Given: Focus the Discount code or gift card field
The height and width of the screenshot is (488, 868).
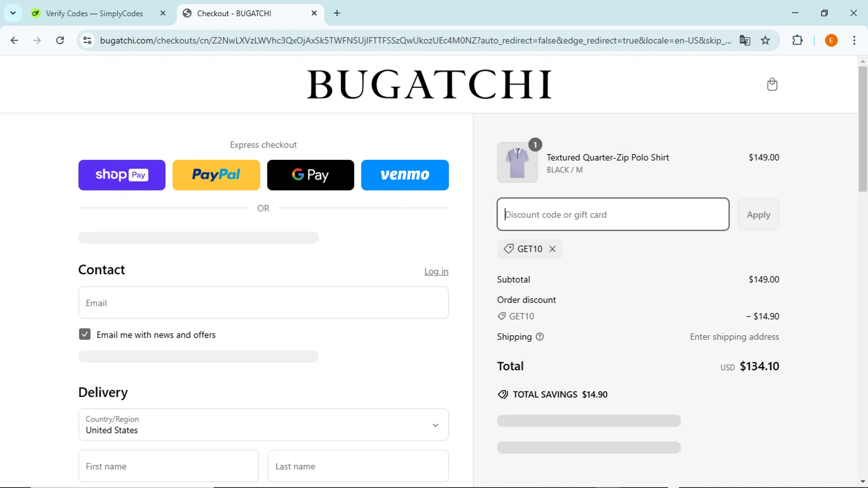Looking at the screenshot, I should 613,214.
